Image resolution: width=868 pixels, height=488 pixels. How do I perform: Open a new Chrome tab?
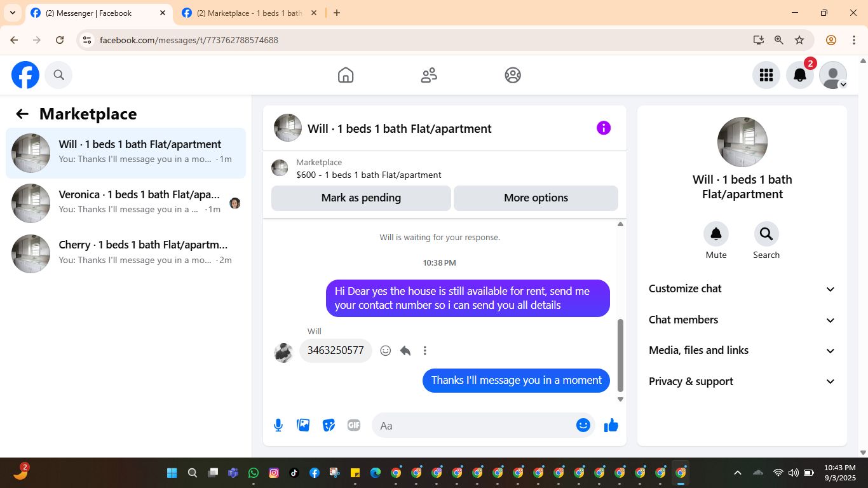pyautogui.click(x=337, y=13)
